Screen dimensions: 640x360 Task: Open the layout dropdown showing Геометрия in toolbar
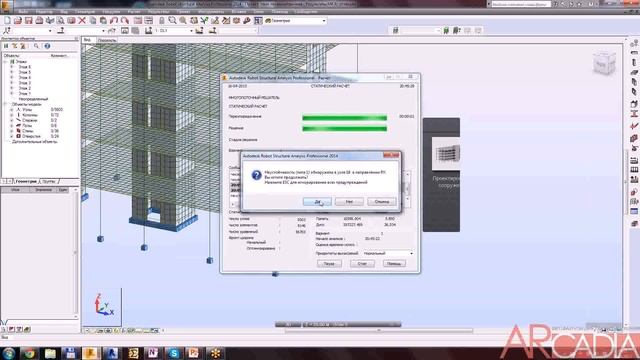coord(296,20)
